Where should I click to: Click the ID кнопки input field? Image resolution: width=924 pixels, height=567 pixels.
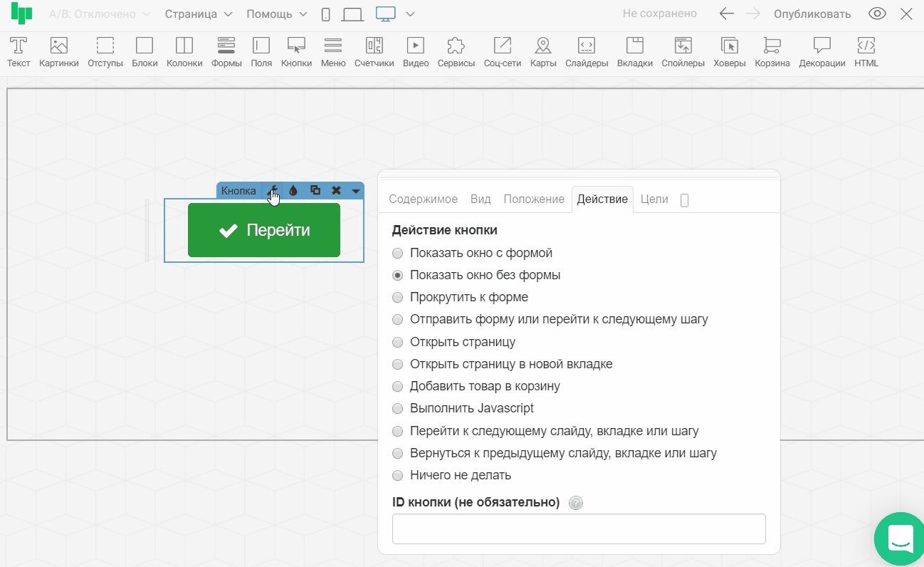[579, 529]
